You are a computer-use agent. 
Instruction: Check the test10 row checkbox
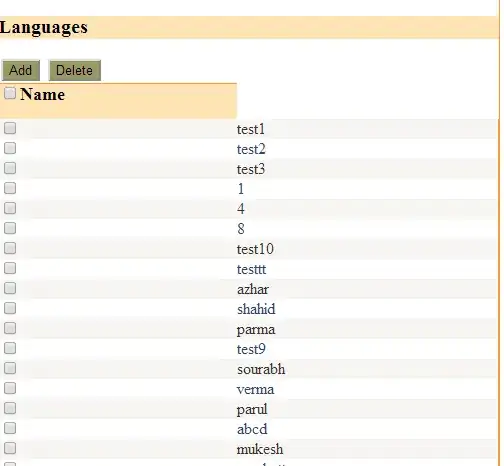(10, 248)
